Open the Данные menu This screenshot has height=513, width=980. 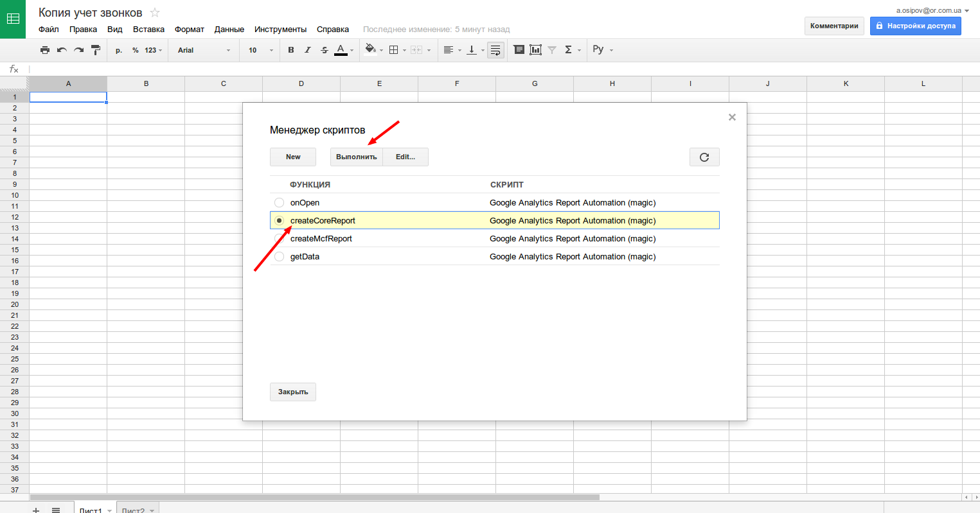point(229,30)
